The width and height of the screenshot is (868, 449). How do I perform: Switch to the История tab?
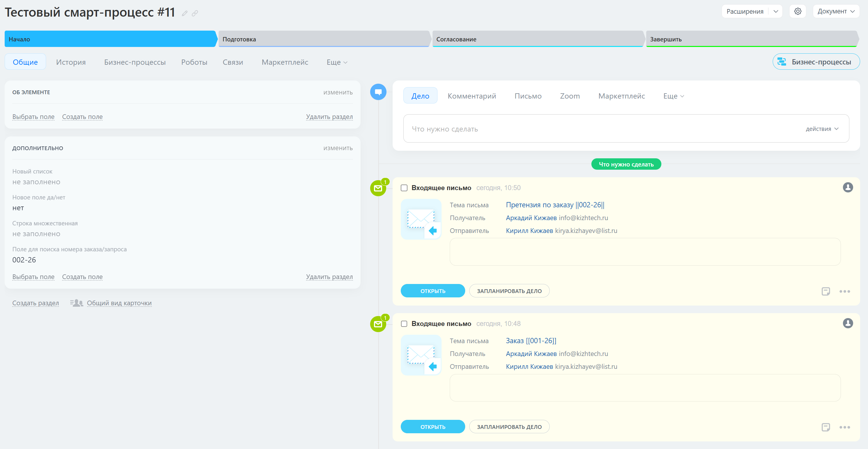pos(71,62)
